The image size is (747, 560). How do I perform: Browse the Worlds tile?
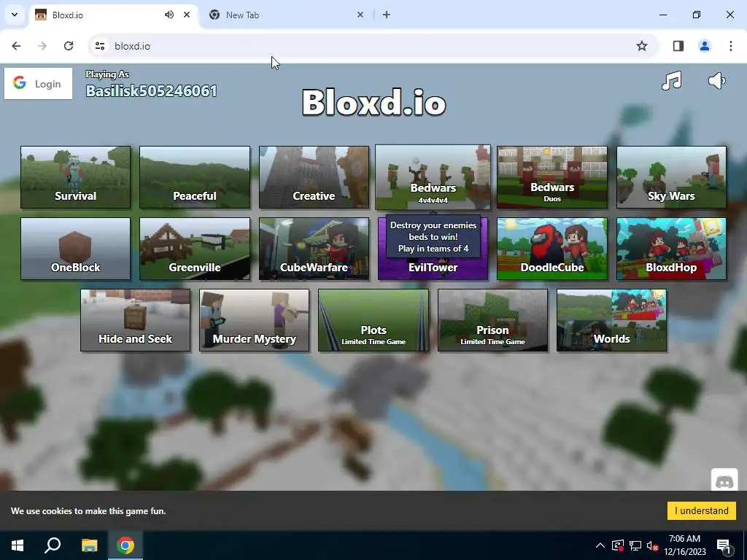click(612, 320)
